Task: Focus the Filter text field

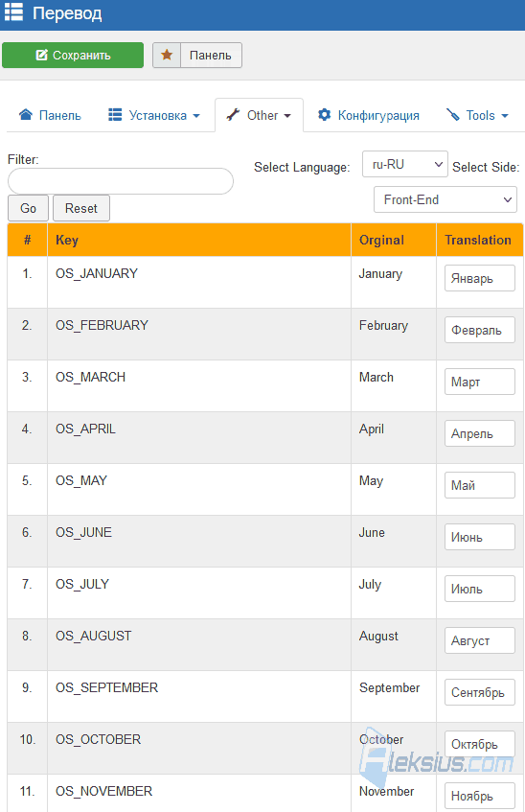Action: (x=121, y=181)
